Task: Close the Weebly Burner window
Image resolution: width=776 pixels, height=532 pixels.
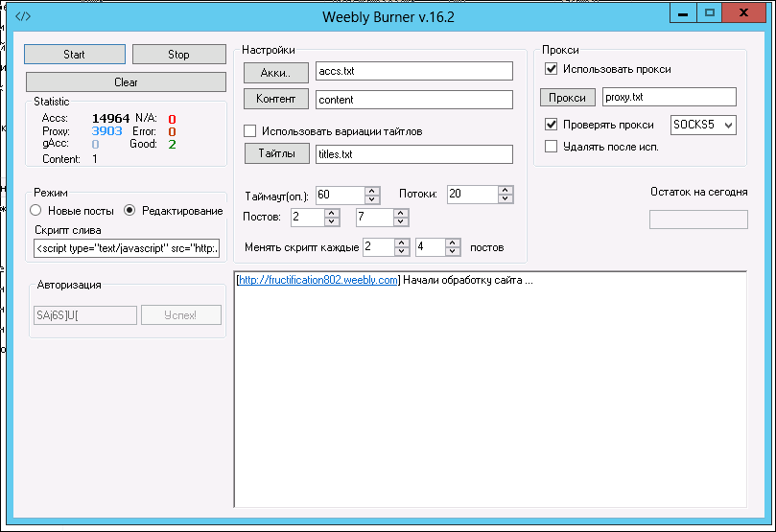Action: tap(743, 12)
